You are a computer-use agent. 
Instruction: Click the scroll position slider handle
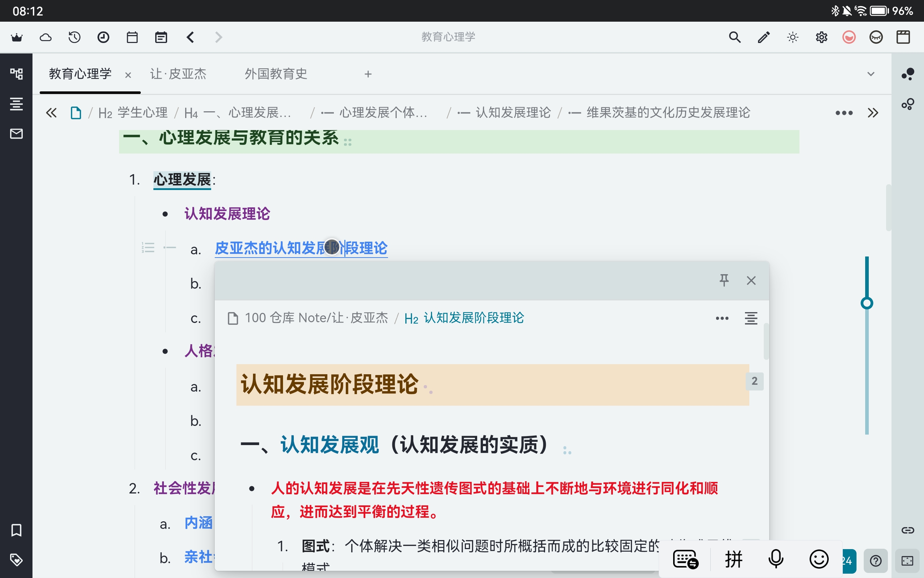[867, 303]
